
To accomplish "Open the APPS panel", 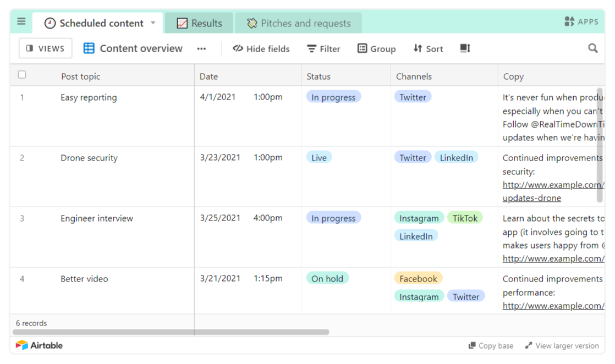I will pos(582,22).
